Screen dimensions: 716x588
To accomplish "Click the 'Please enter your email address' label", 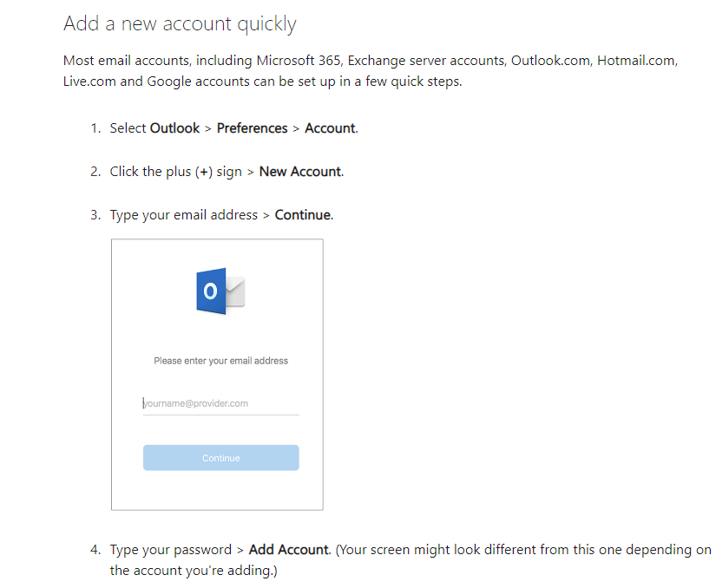I will click(221, 361).
